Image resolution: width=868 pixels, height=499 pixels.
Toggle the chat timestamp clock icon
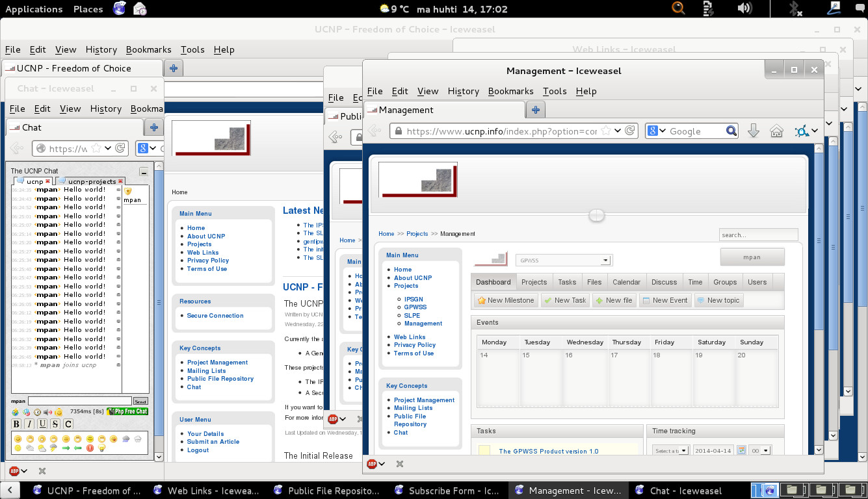click(x=37, y=412)
